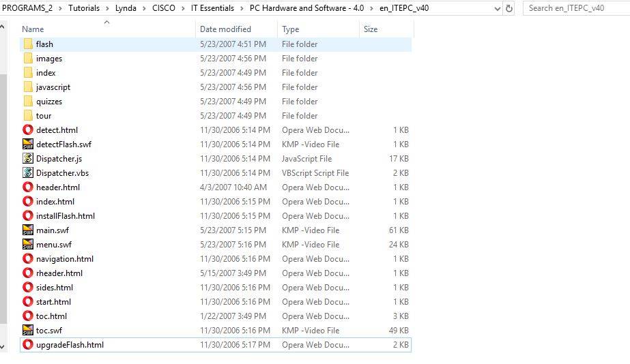630x364 pixels.
Task: Select the javascript folder icon
Action: point(28,87)
